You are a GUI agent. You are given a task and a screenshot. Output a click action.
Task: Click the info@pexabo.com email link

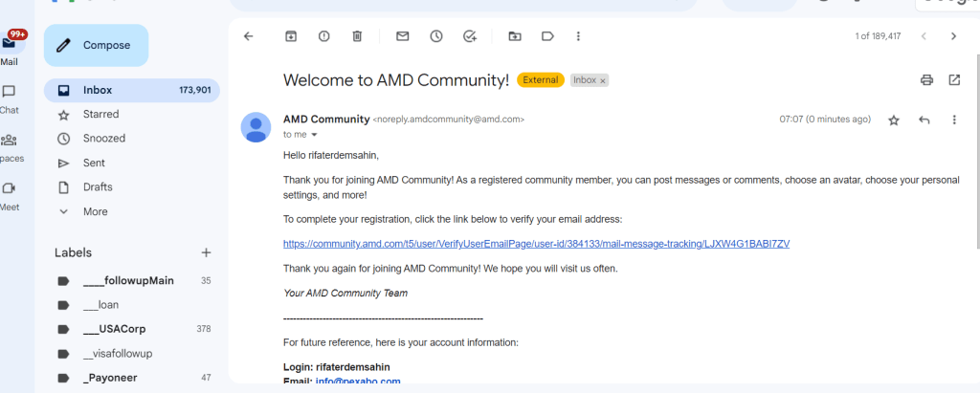click(x=358, y=382)
